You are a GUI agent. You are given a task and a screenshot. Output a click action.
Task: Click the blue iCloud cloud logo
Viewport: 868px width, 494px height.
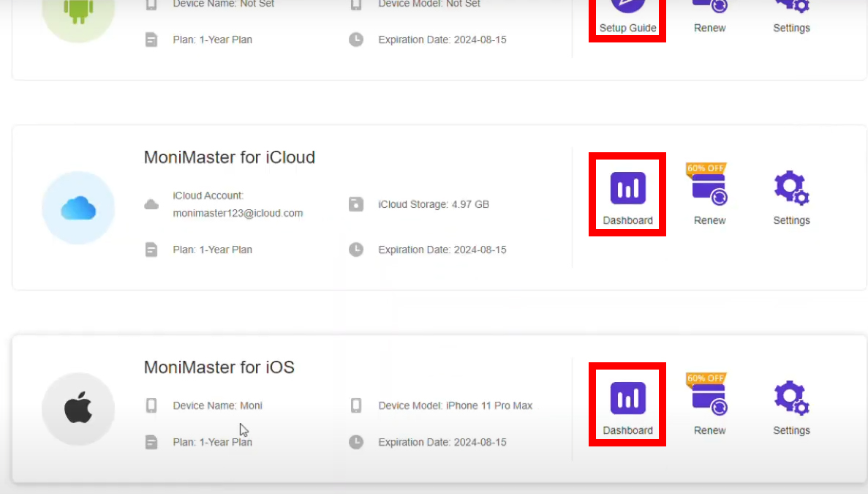click(78, 209)
